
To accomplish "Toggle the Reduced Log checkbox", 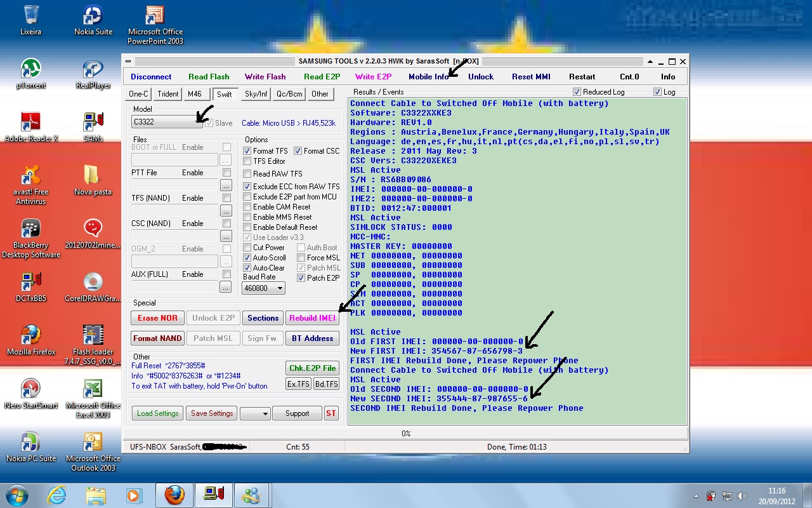I will (x=577, y=92).
